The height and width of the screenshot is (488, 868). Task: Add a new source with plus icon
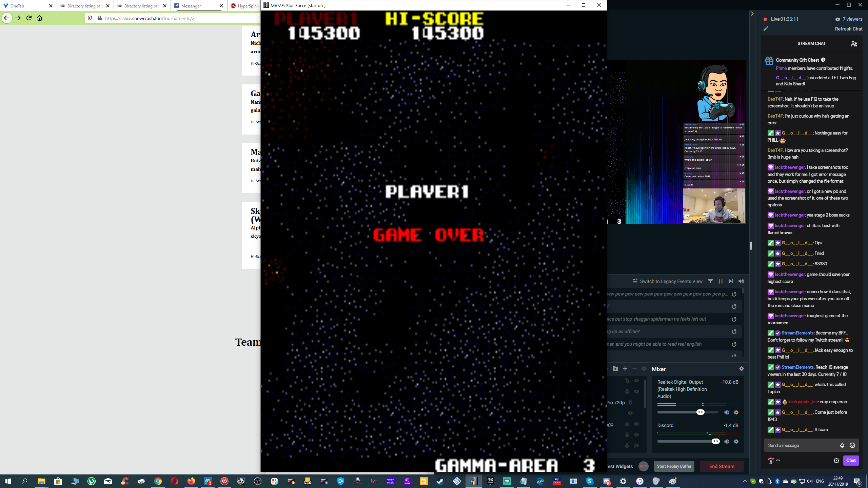(x=625, y=369)
